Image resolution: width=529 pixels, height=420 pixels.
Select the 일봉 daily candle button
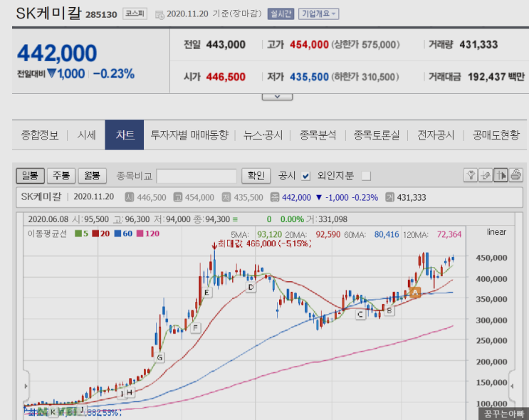pyautogui.click(x=31, y=176)
